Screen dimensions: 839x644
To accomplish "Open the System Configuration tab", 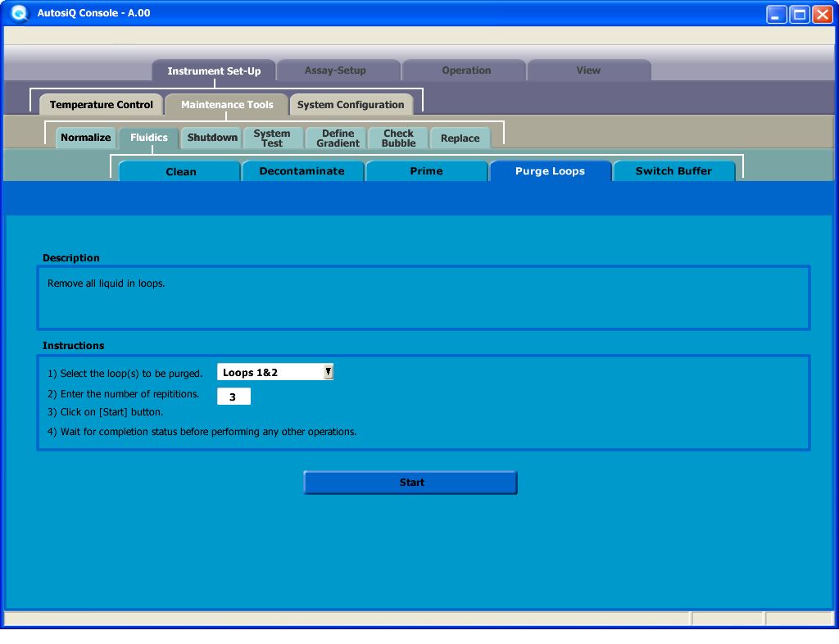I will click(x=351, y=105).
